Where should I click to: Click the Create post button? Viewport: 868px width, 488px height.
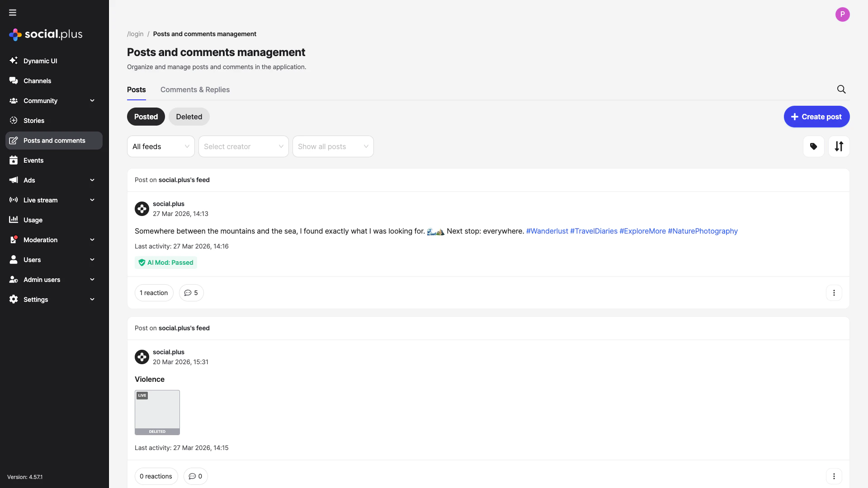[x=816, y=116]
